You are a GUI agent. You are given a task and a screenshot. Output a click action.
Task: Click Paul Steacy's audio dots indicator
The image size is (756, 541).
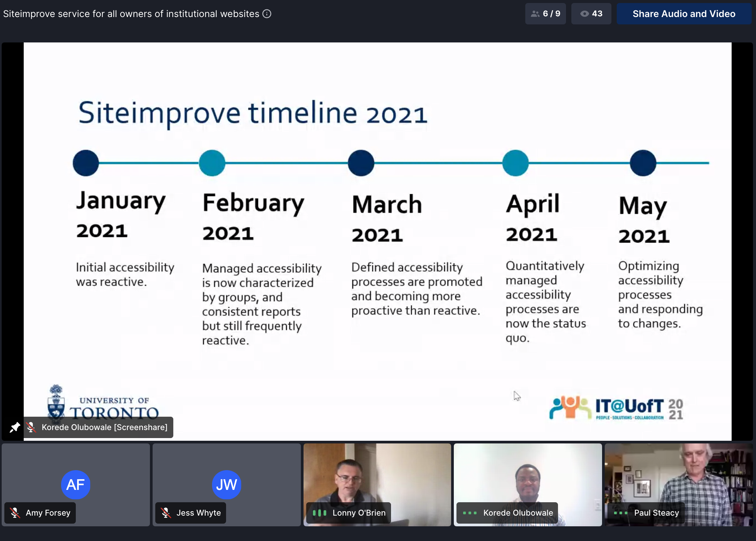tap(621, 513)
